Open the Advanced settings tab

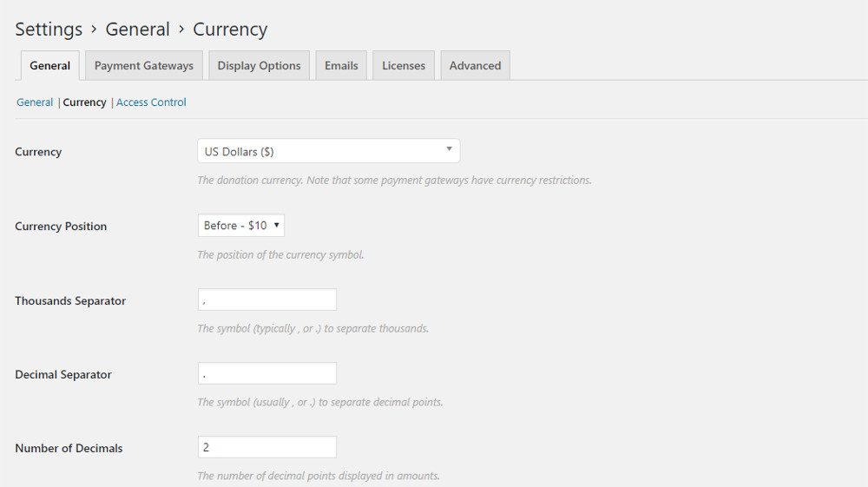coord(475,65)
